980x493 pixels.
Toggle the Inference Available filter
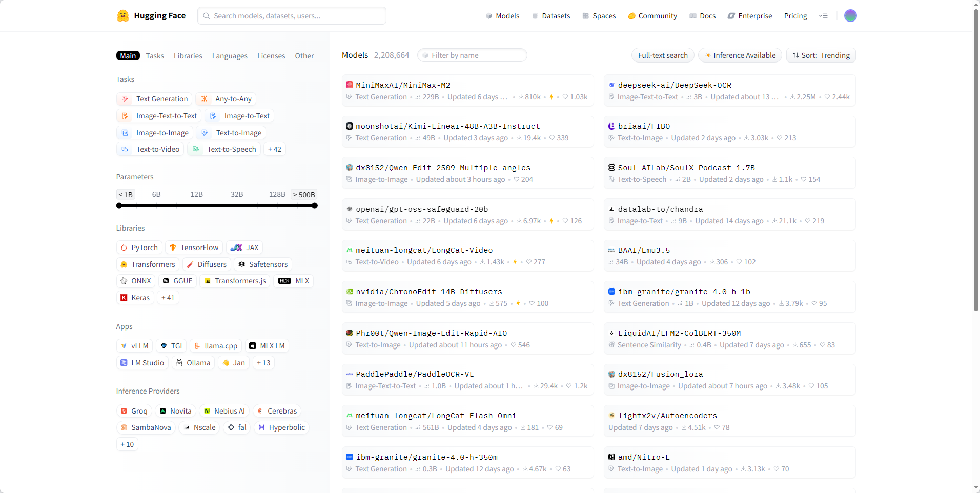[740, 55]
